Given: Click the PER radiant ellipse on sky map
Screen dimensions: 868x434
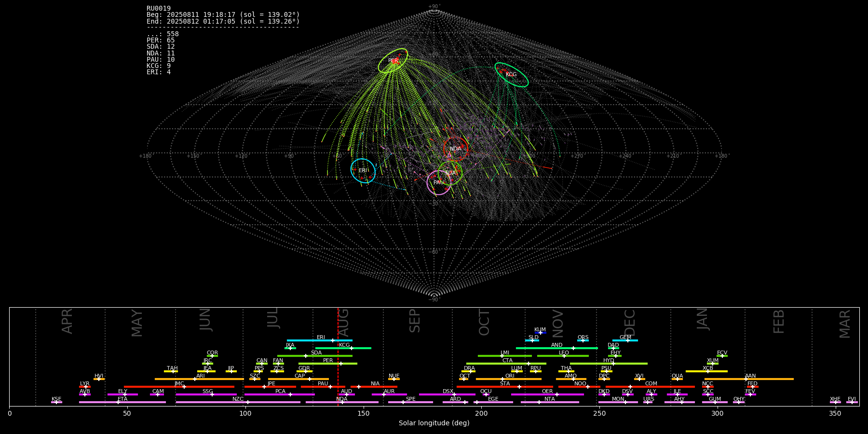Looking at the screenshot, I should pyautogui.click(x=393, y=61).
